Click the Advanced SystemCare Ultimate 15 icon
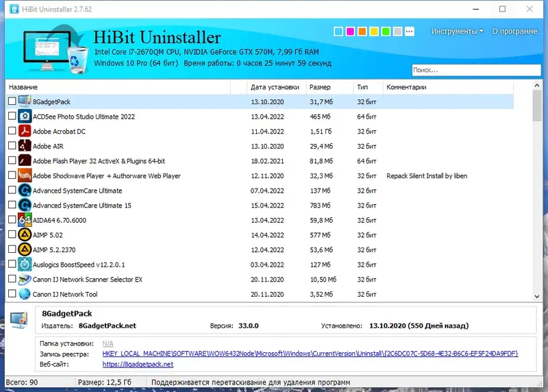548x392 pixels. click(25, 206)
